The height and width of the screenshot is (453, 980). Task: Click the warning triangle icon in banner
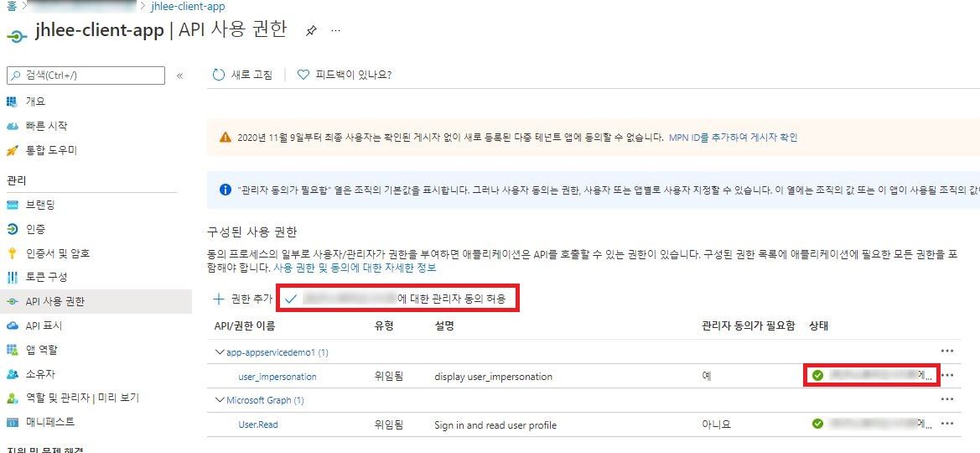(225, 138)
